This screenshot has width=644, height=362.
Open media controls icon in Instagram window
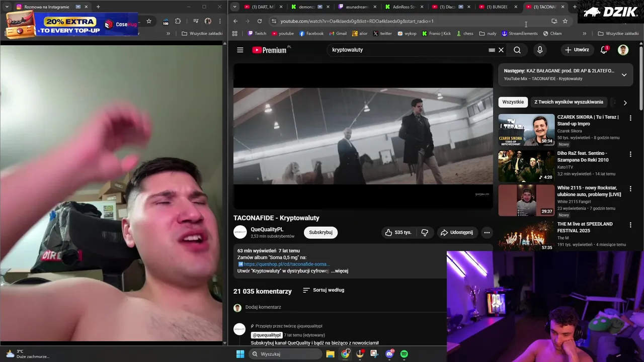tap(196, 21)
